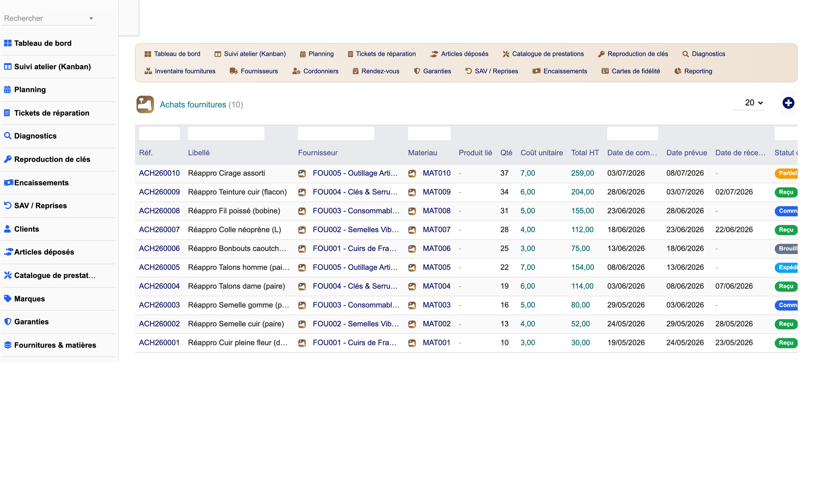Click Réappro Colle néoprène (L) label
815x504 pixels.
(235, 230)
